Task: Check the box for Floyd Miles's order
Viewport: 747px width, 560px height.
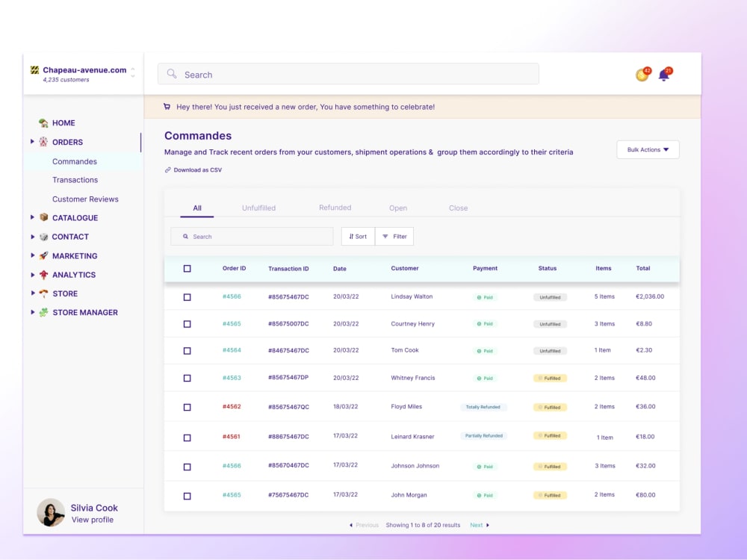Action: point(187,407)
